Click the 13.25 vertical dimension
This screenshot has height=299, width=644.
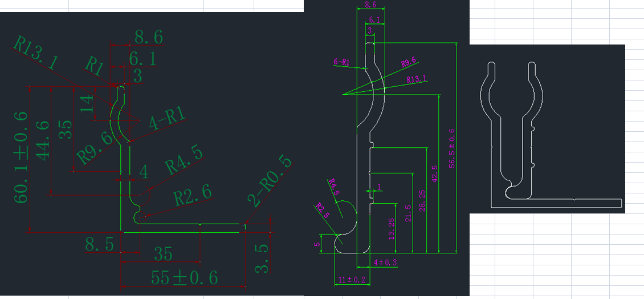(x=391, y=229)
